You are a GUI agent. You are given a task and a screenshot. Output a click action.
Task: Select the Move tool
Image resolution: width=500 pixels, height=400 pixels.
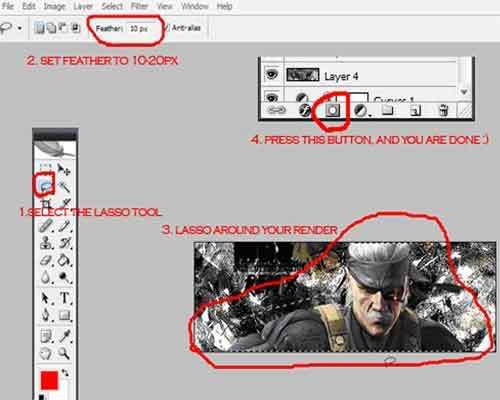point(64,170)
